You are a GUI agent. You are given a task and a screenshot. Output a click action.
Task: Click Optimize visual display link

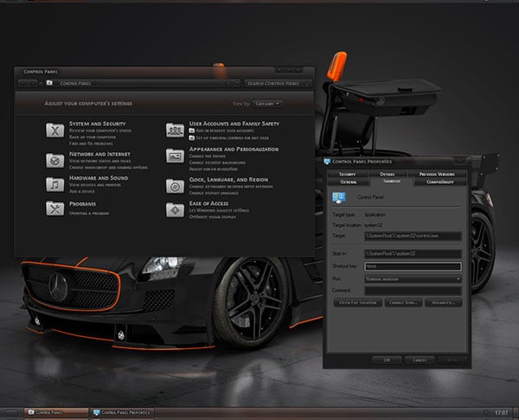(x=213, y=217)
